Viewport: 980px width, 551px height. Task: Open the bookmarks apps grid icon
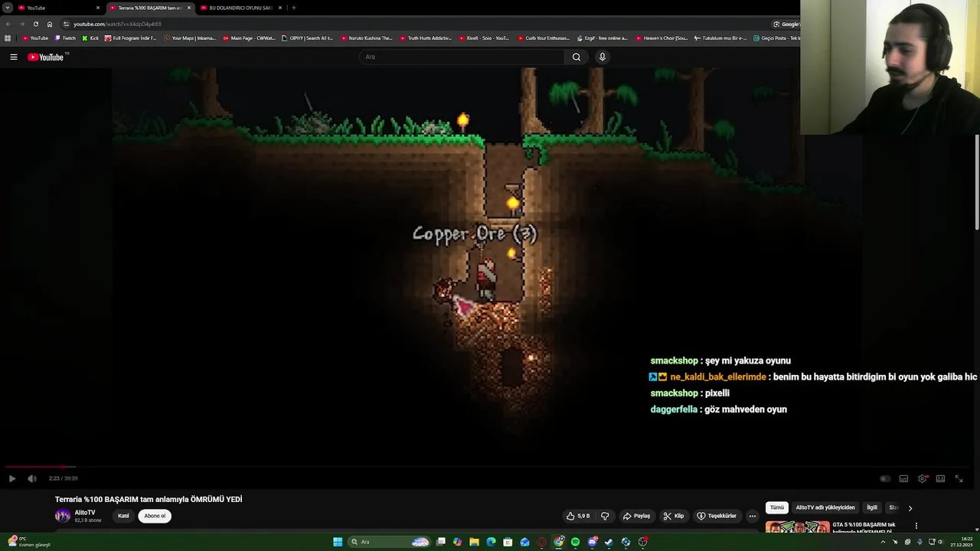(x=8, y=37)
